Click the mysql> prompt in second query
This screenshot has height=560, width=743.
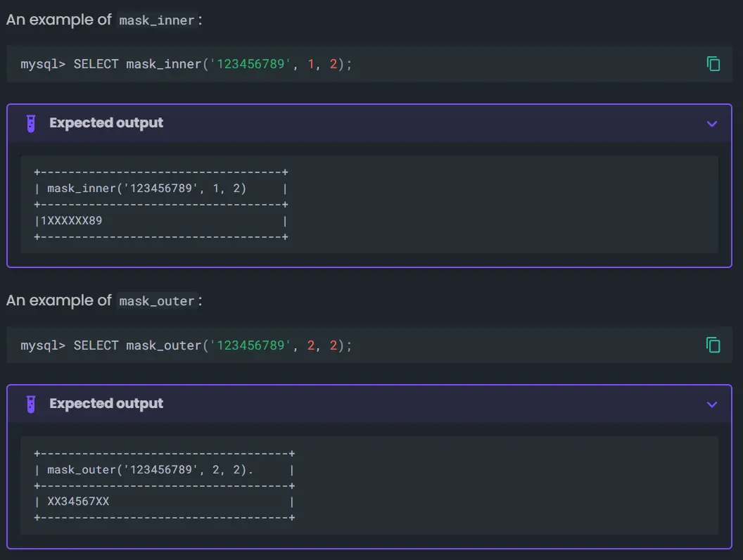(43, 345)
